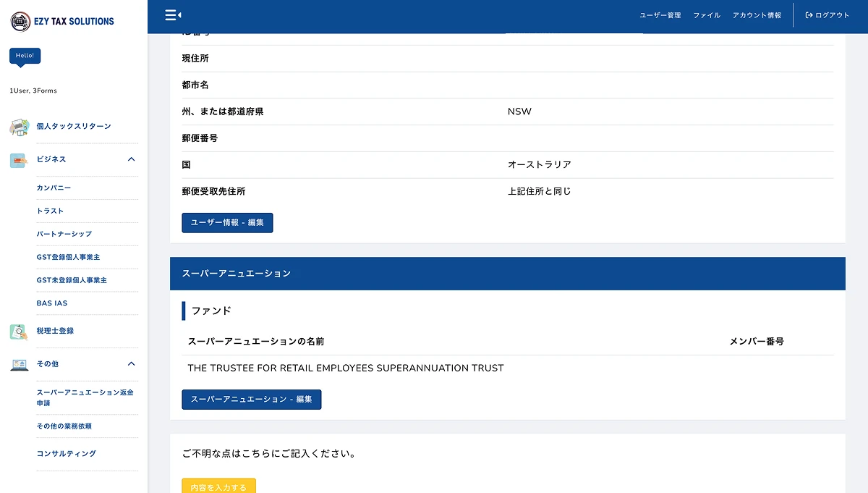This screenshot has width=868, height=493.
Task: Open the カンパニー sidebar link
Action: (54, 188)
